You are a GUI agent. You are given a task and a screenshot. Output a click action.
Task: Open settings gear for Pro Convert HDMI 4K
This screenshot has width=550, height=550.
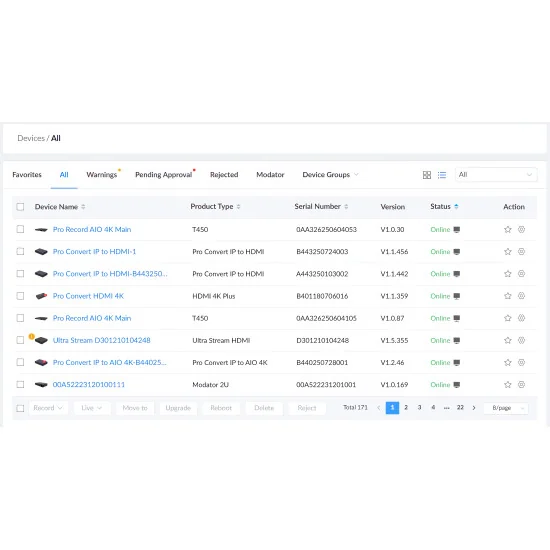click(521, 296)
